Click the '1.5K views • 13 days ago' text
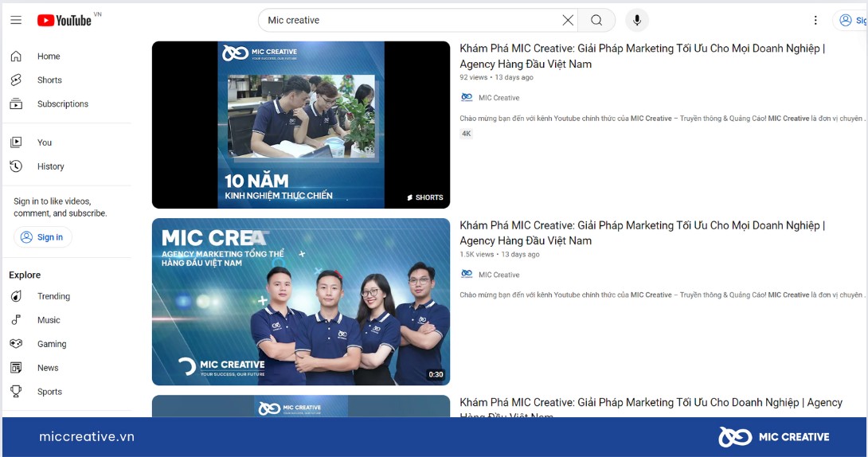This screenshot has height=457, width=868. point(499,255)
